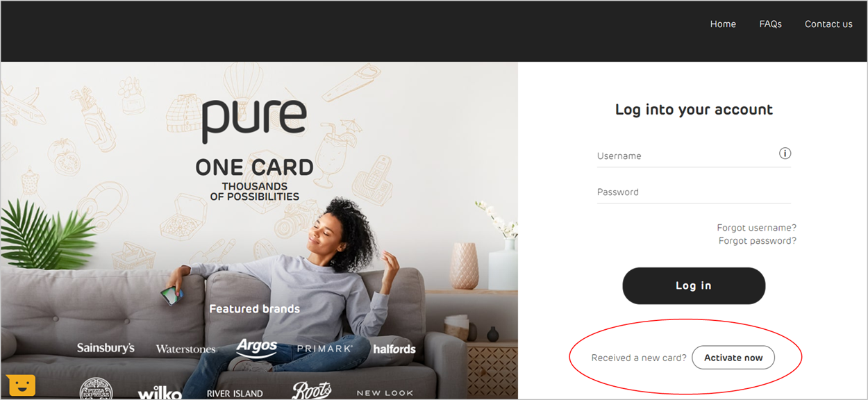Click the Activate now button
The width and height of the screenshot is (868, 400).
[733, 358]
